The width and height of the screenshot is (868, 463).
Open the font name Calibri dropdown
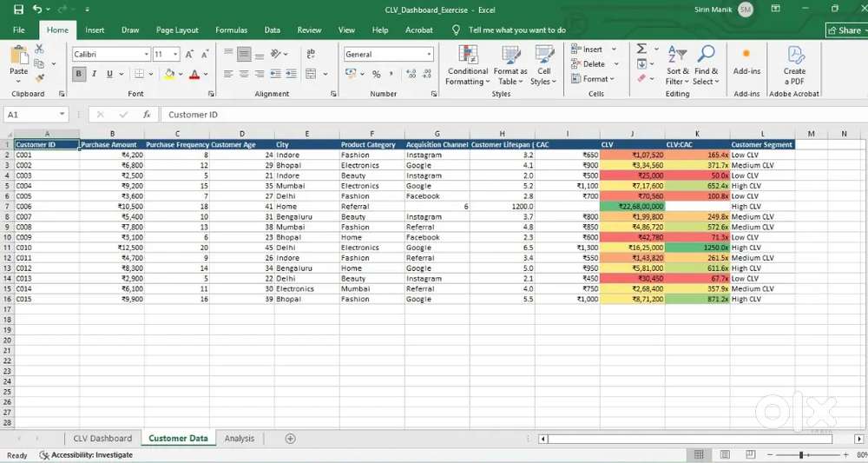tap(147, 54)
